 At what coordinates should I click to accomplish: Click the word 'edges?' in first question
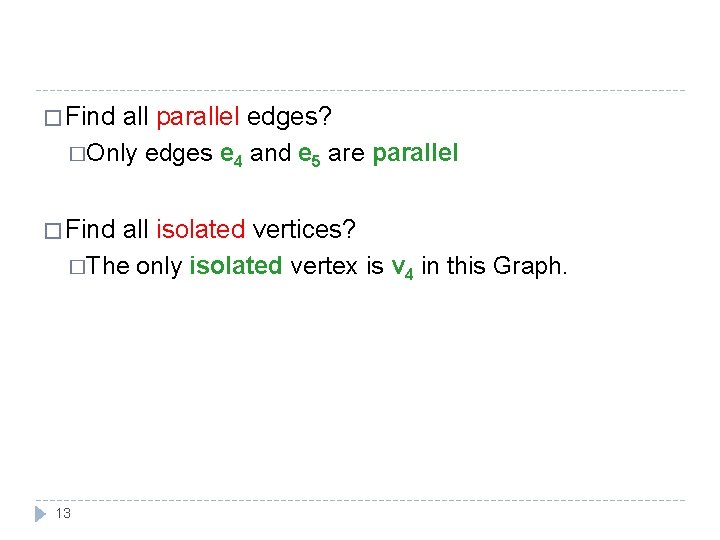(x=289, y=117)
